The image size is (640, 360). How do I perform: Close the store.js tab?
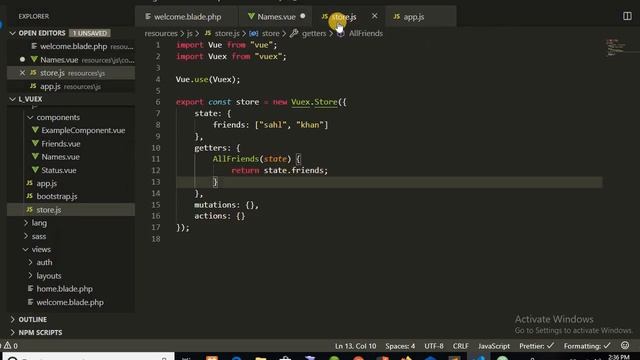pyautogui.click(x=374, y=16)
